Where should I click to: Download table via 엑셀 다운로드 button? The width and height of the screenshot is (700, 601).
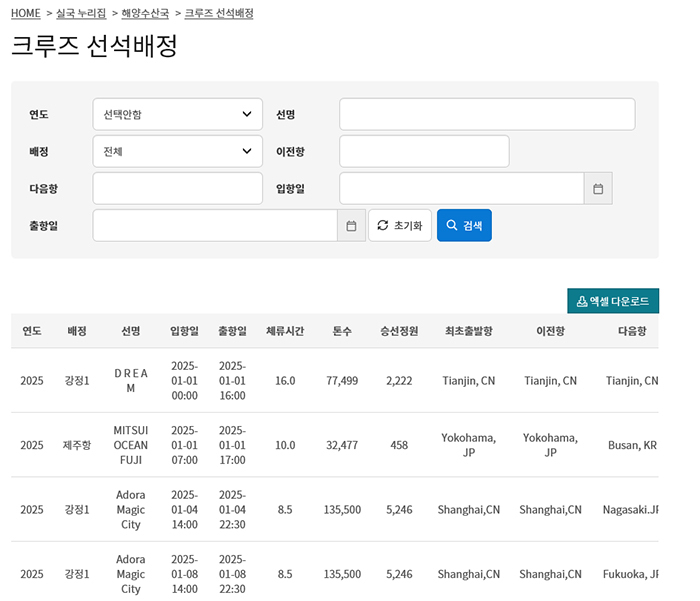point(613,301)
